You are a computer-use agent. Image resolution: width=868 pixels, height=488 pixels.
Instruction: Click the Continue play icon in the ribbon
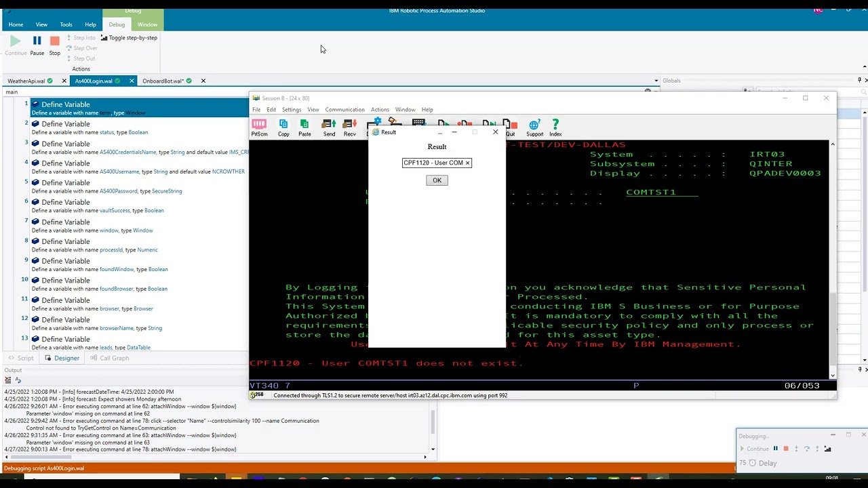click(x=15, y=41)
